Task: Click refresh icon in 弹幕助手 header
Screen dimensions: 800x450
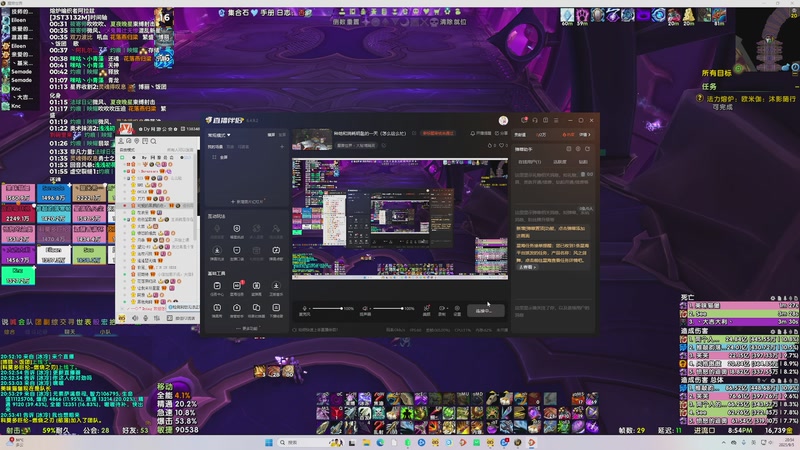Action: tap(587, 148)
